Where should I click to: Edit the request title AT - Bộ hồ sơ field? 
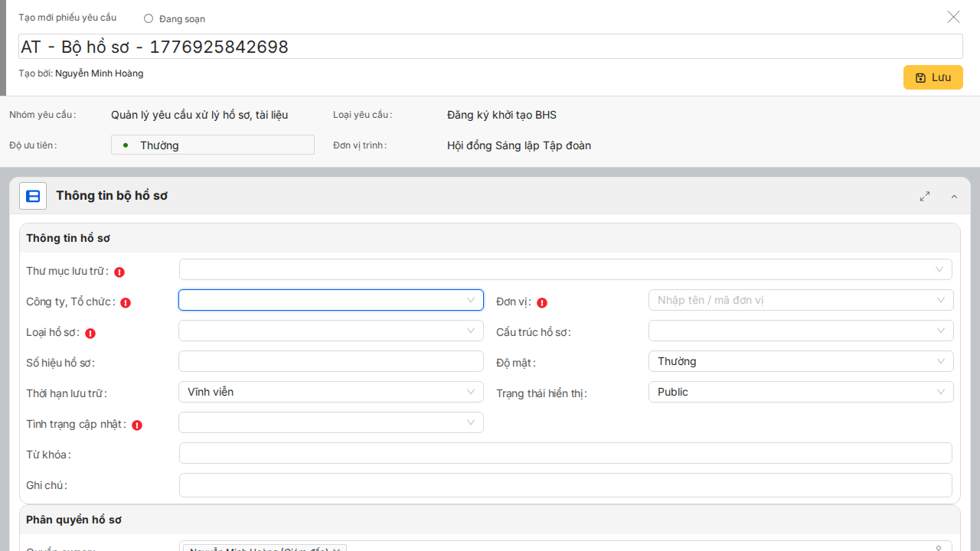coord(490,47)
